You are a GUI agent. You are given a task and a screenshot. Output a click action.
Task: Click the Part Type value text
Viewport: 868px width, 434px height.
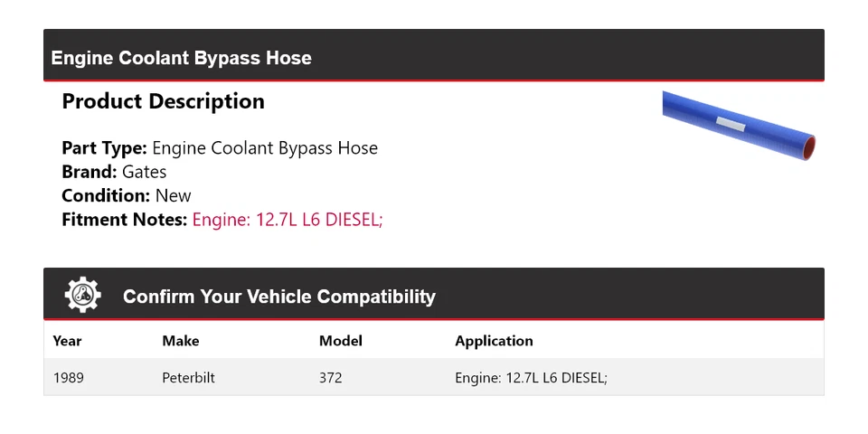pyautogui.click(x=265, y=148)
